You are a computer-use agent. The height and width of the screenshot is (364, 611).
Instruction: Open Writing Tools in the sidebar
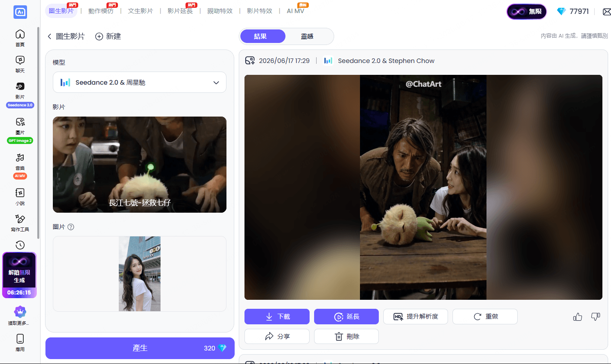coord(20,223)
